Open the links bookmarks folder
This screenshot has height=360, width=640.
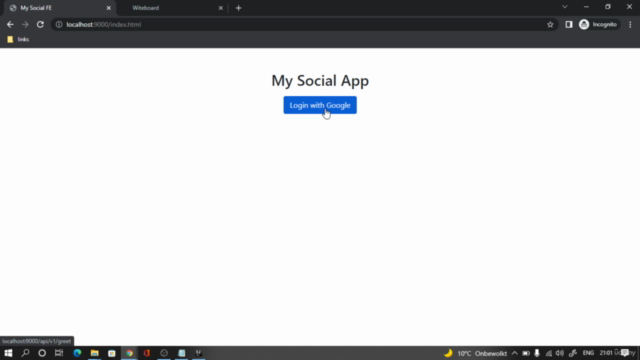pos(18,39)
